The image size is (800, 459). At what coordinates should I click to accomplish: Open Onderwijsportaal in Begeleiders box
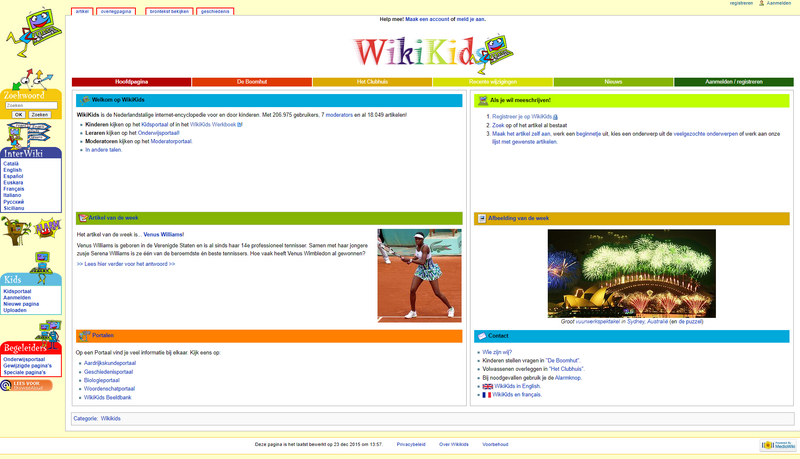click(24, 360)
